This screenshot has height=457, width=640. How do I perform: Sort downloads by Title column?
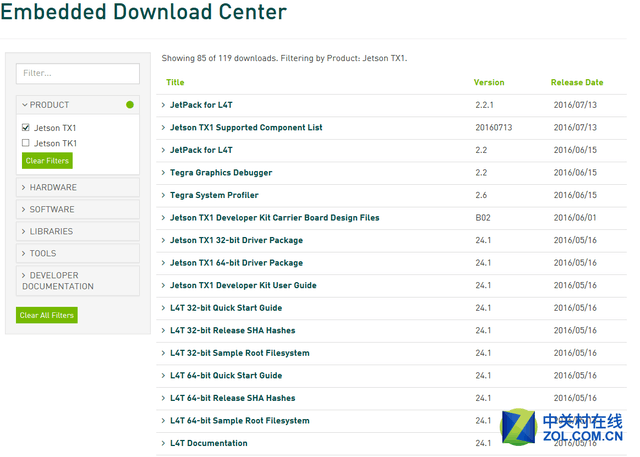coord(175,82)
